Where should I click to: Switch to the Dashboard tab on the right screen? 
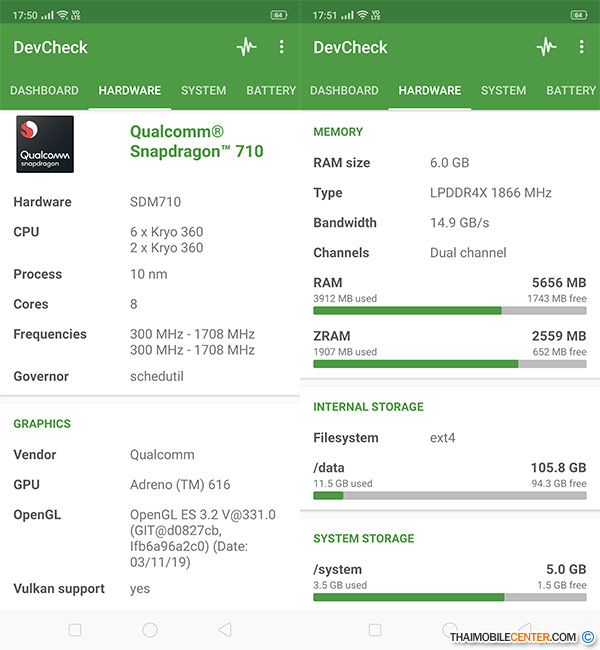click(344, 90)
